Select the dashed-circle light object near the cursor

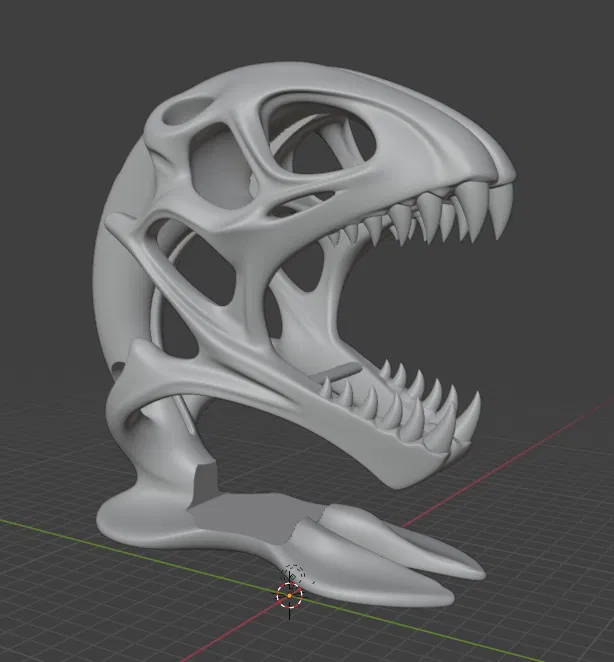pyautogui.click(x=295, y=574)
